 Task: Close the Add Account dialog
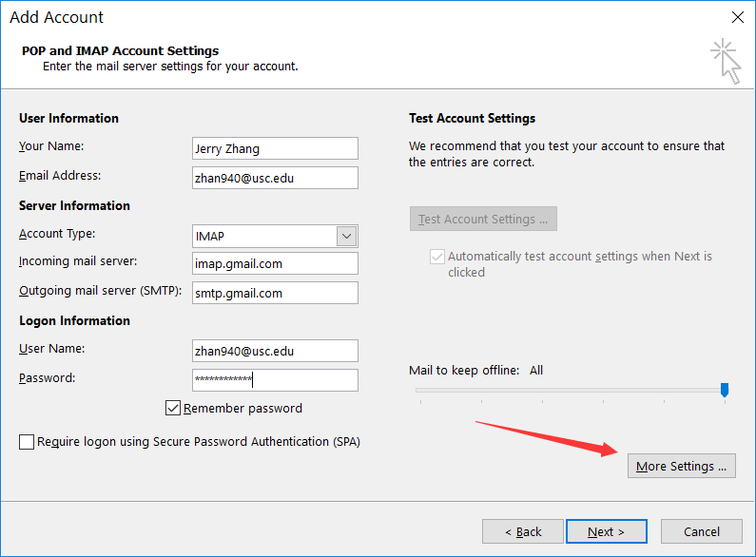pos(737,17)
